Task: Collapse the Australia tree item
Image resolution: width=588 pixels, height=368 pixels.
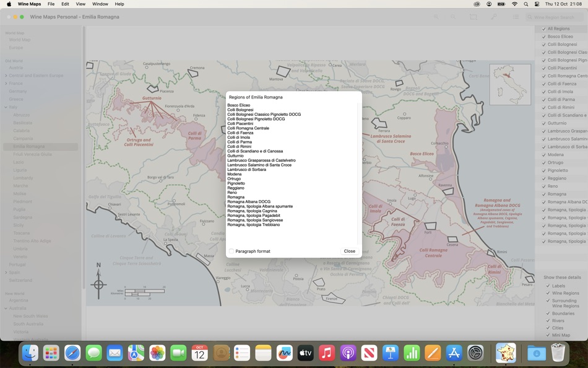Action: click(x=6, y=309)
